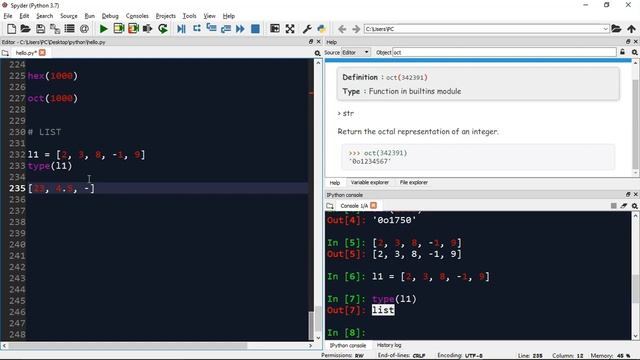The width and height of the screenshot is (640, 360).
Task: Open the Source menu
Action: point(69,16)
